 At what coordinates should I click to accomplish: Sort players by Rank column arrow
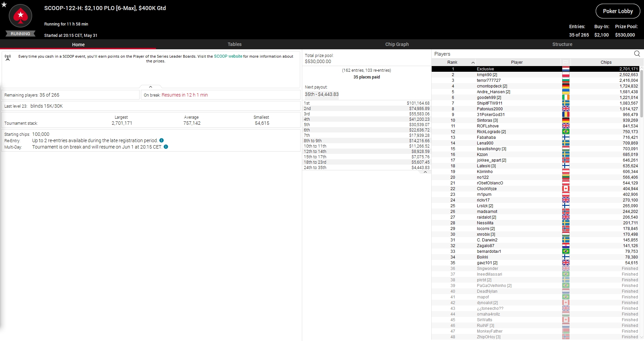coord(473,62)
